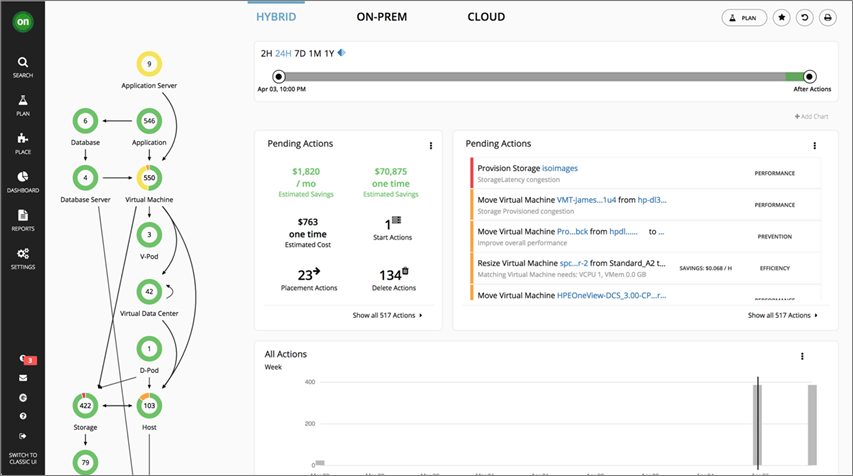Image resolution: width=853 pixels, height=476 pixels.
Task: Open the hp-dl3... host link
Action: tap(652, 200)
